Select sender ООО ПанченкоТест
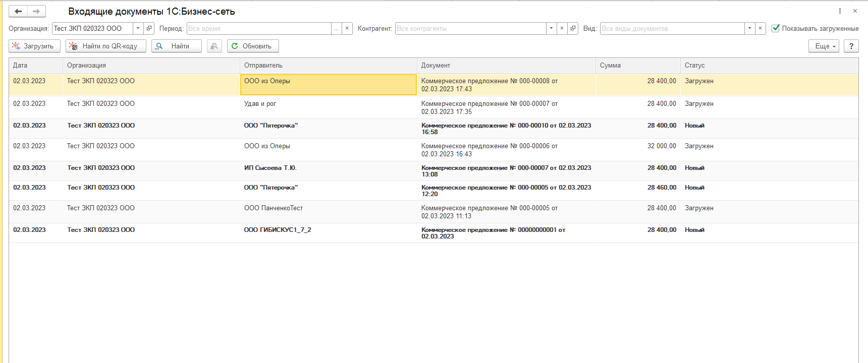The height and width of the screenshot is (363, 868). click(329, 212)
